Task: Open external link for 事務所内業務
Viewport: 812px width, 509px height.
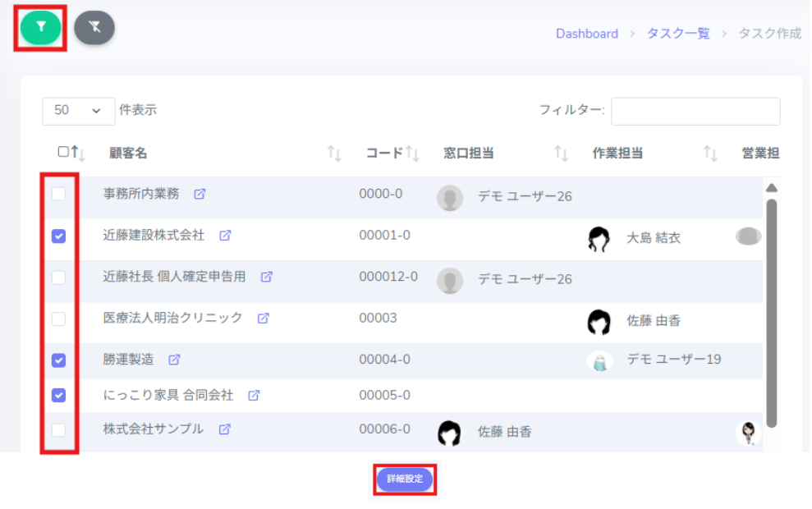Action: click(x=200, y=195)
